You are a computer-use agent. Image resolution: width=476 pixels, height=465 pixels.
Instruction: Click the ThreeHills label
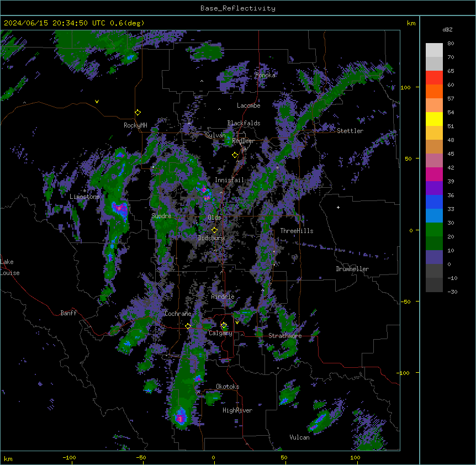click(297, 231)
